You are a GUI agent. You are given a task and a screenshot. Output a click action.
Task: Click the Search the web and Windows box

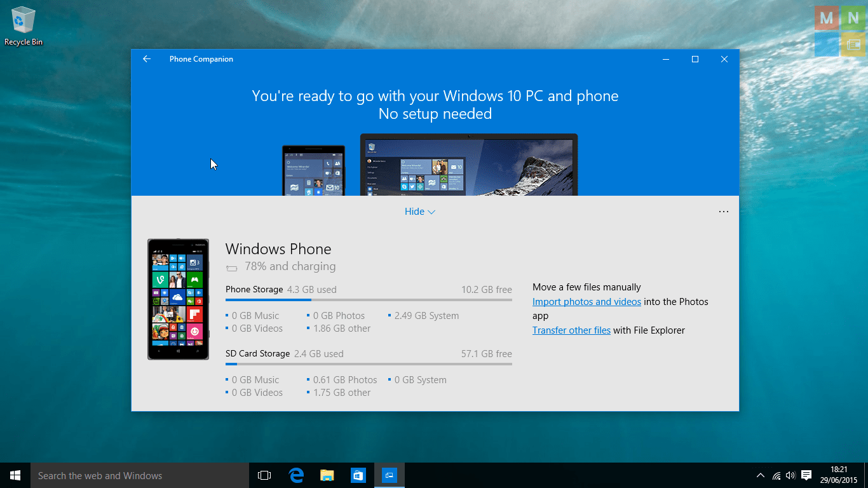(x=140, y=475)
